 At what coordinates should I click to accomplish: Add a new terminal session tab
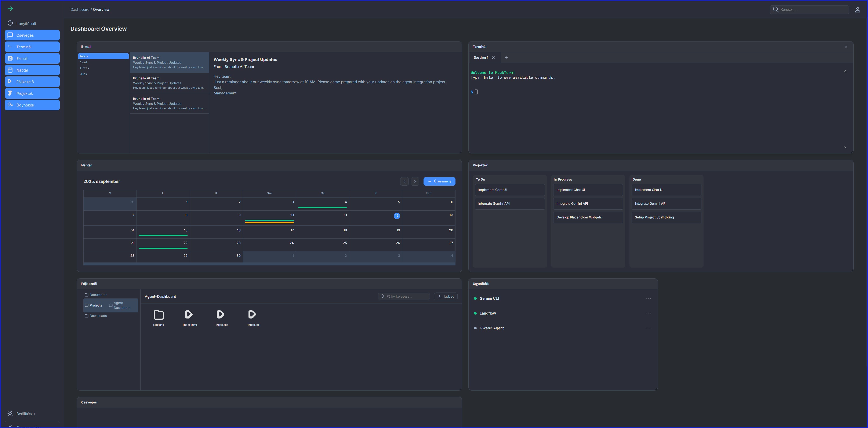point(506,58)
